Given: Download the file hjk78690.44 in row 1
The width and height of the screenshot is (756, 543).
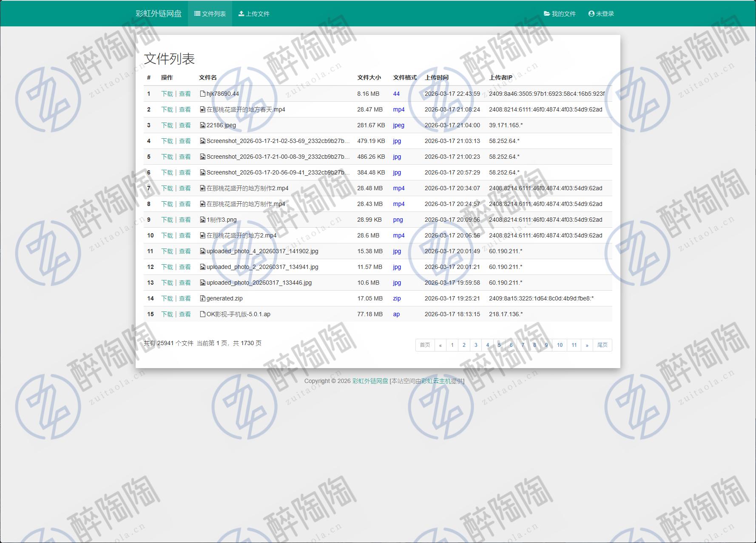Looking at the screenshot, I should (167, 94).
